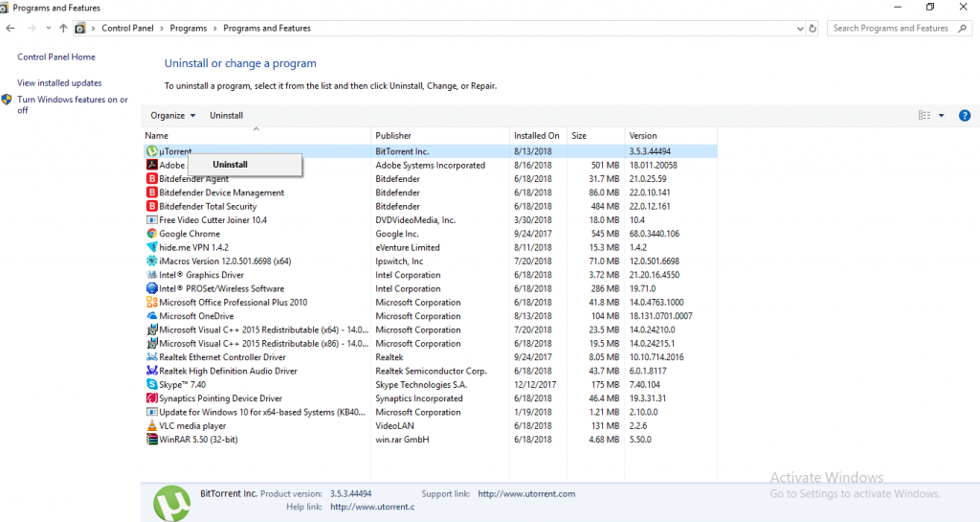Go back with the back arrow

point(11,28)
